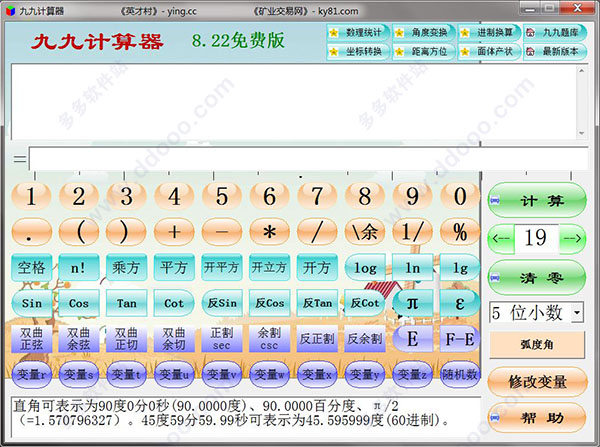Image resolution: width=600 pixels, height=447 pixels.
Task: Insert the π constant
Action: point(412,303)
